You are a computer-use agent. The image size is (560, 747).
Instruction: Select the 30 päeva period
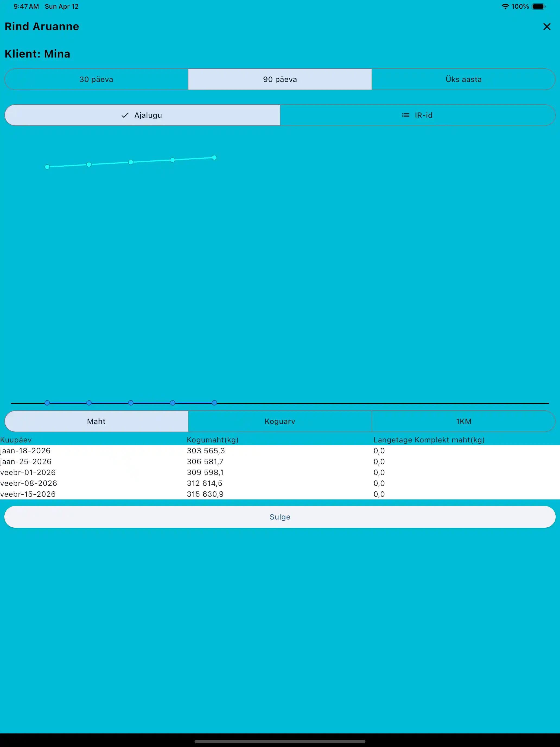click(96, 79)
